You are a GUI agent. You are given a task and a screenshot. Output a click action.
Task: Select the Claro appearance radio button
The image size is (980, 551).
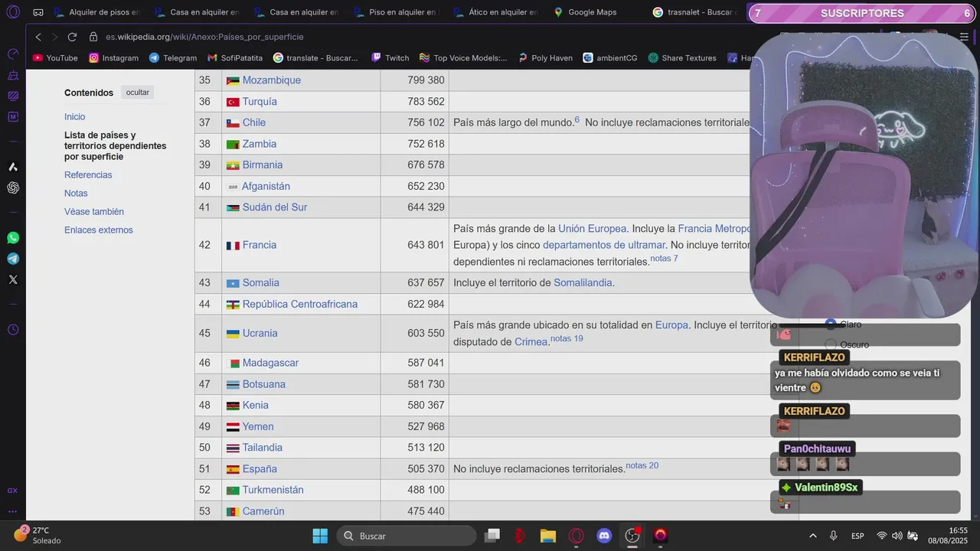(831, 324)
